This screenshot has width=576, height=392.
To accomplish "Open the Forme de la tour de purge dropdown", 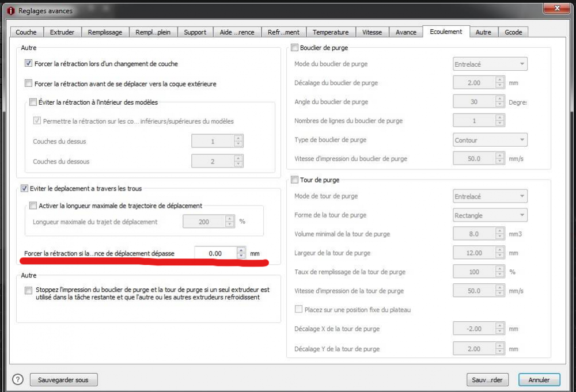I will click(490, 215).
